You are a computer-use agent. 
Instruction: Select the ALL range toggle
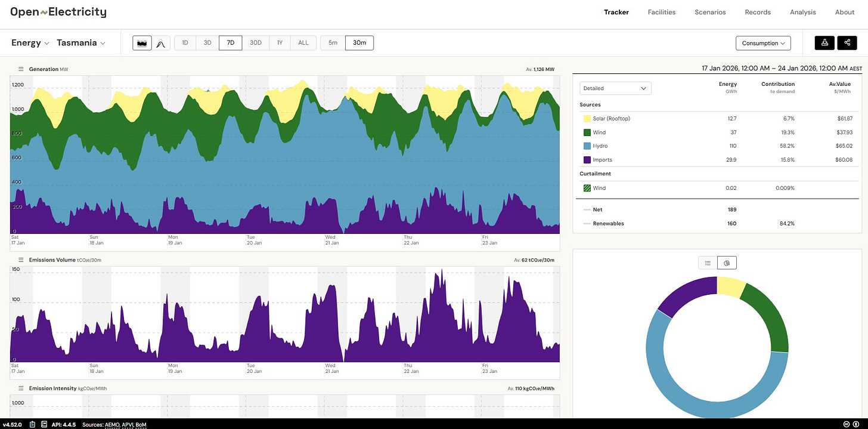click(303, 43)
